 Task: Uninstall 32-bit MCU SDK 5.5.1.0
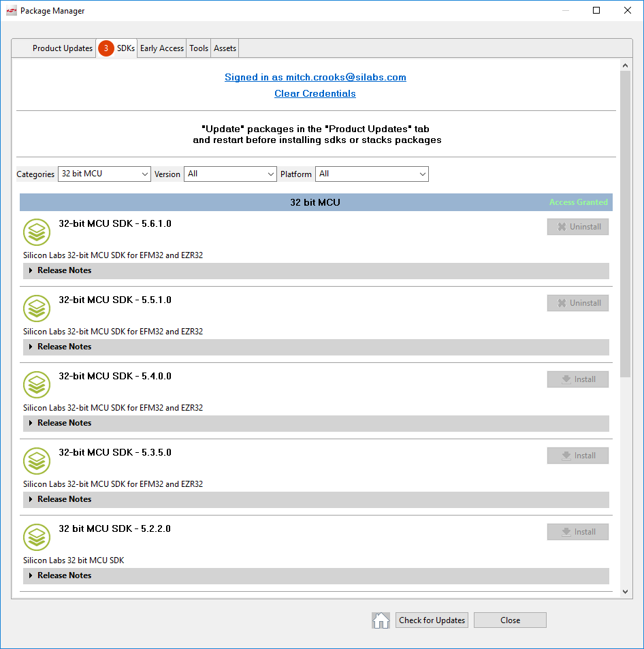click(x=578, y=303)
